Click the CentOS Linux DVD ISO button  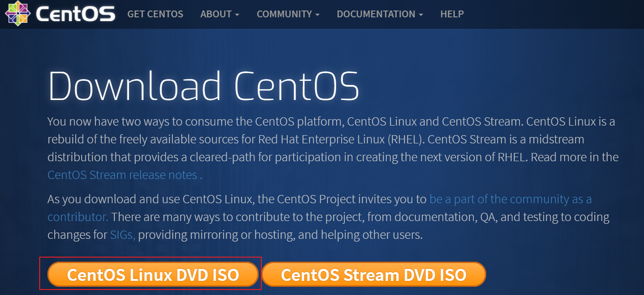point(153,274)
